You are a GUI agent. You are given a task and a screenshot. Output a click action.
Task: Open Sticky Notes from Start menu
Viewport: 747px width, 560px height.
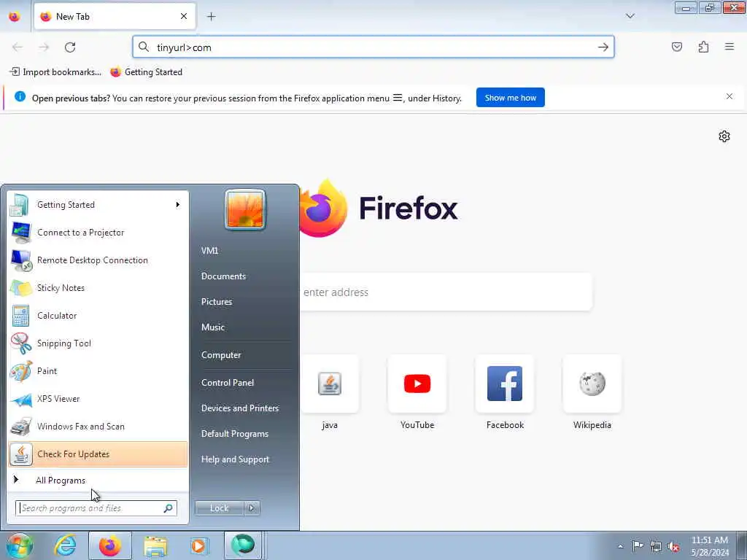point(98,287)
